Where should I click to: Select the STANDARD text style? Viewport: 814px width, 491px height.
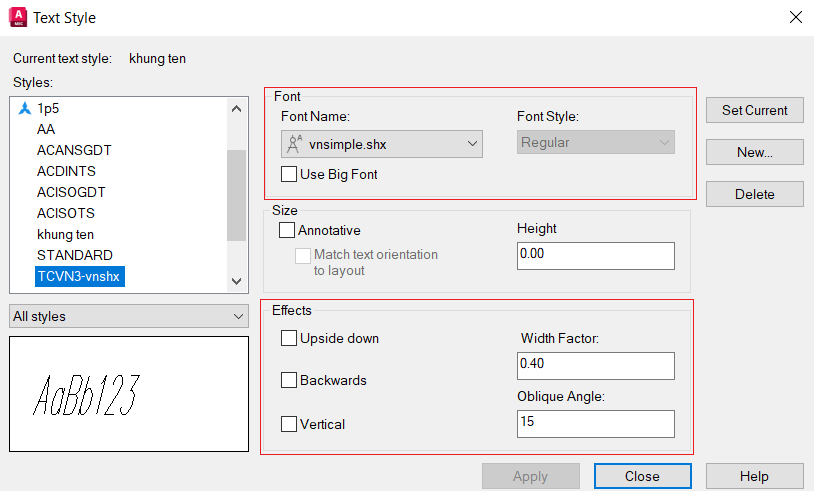[x=75, y=255]
